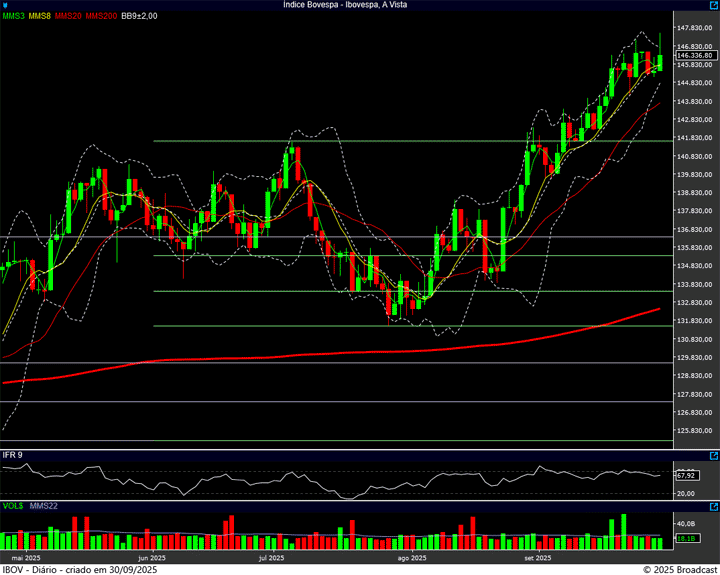Click the blue app icon at top-left
The image size is (720, 575).
click(5, 5)
